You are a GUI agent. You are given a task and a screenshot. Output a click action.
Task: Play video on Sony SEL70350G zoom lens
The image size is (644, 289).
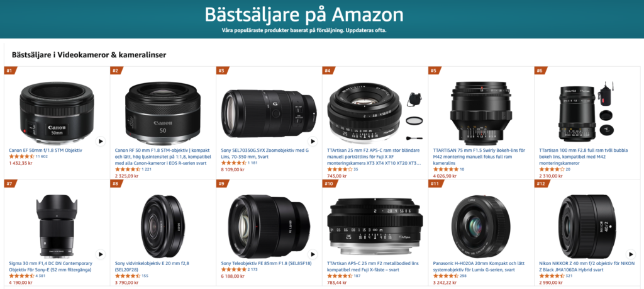pos(313,142)
